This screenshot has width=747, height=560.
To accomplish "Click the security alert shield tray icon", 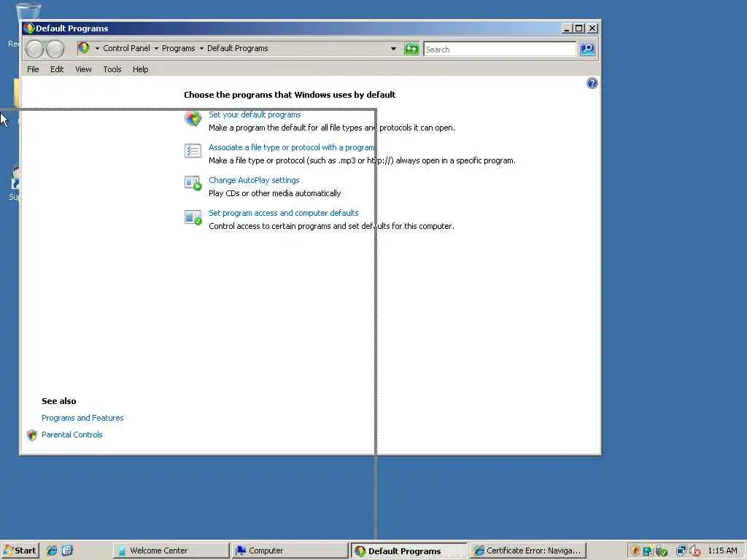I will coord(635,551).
